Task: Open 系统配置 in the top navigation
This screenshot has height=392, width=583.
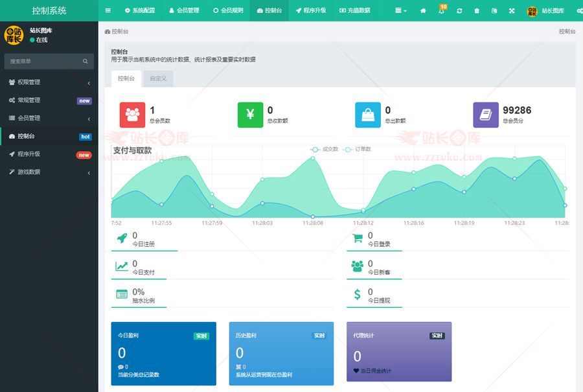Action: pos(139,11)
